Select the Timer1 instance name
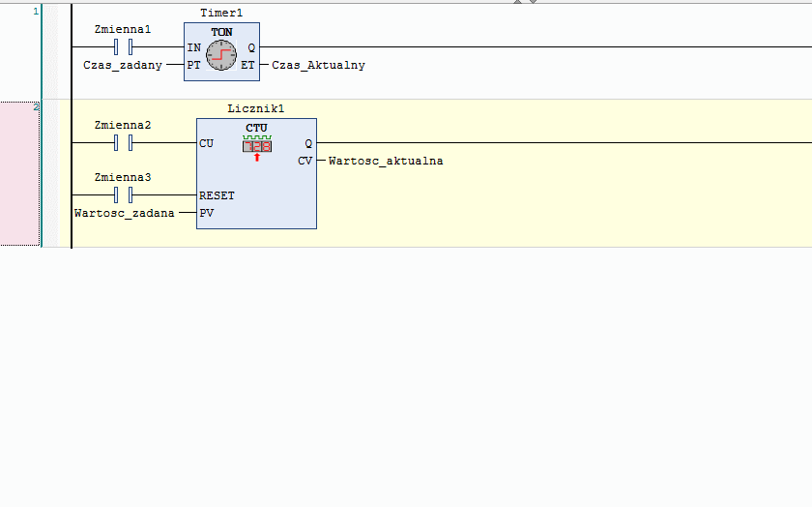The image size is (812, 507). click(x=221, y=13)
